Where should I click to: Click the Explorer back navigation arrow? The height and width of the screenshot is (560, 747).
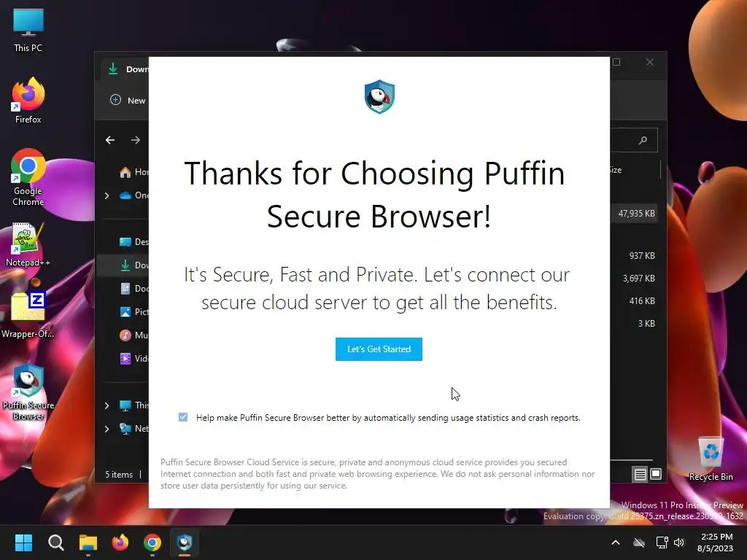(x=110, y=140)
